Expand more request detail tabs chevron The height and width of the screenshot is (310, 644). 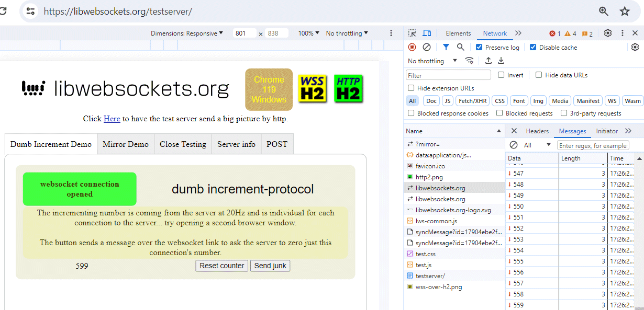click(628, 131)
